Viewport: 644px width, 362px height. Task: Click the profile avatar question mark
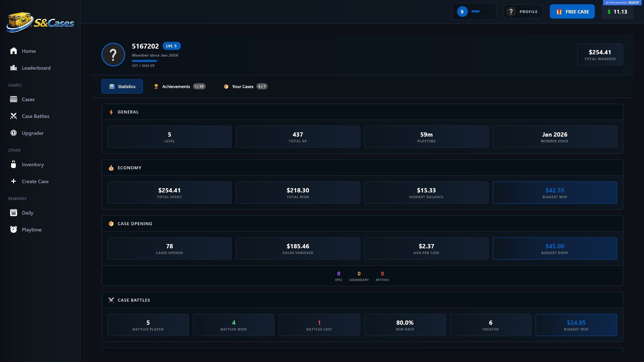tap(113, 55)
